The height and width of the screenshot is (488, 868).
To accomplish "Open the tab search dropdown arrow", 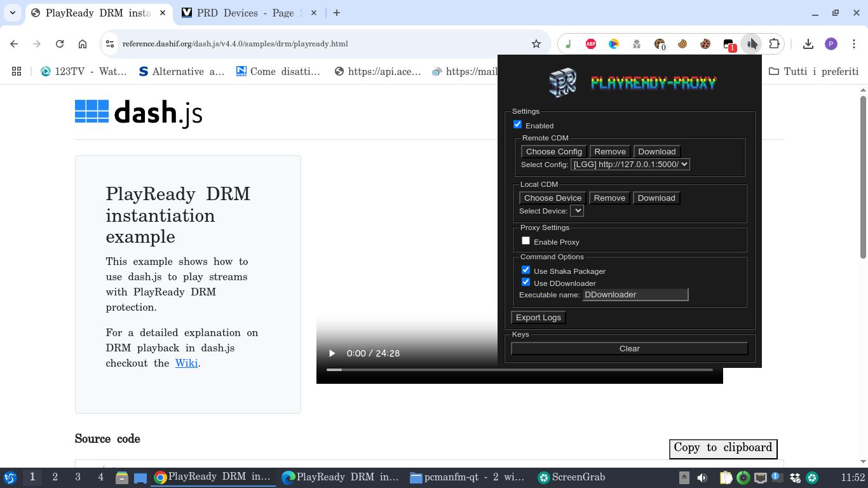I will click(x=13, y=13).
